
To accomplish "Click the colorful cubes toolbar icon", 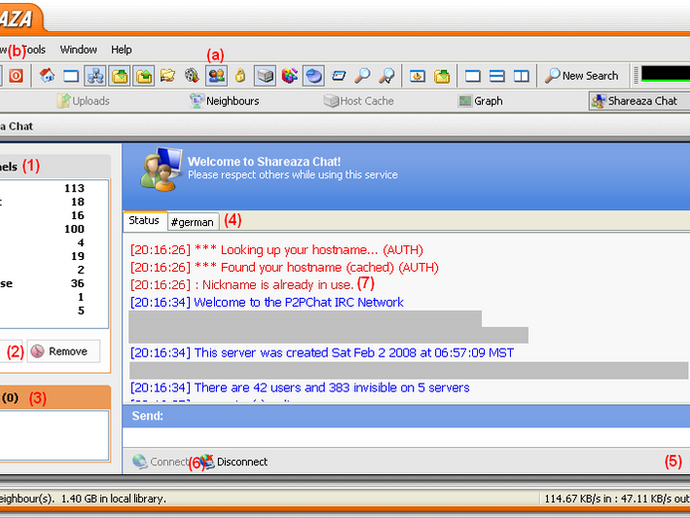I will point(289,76).
